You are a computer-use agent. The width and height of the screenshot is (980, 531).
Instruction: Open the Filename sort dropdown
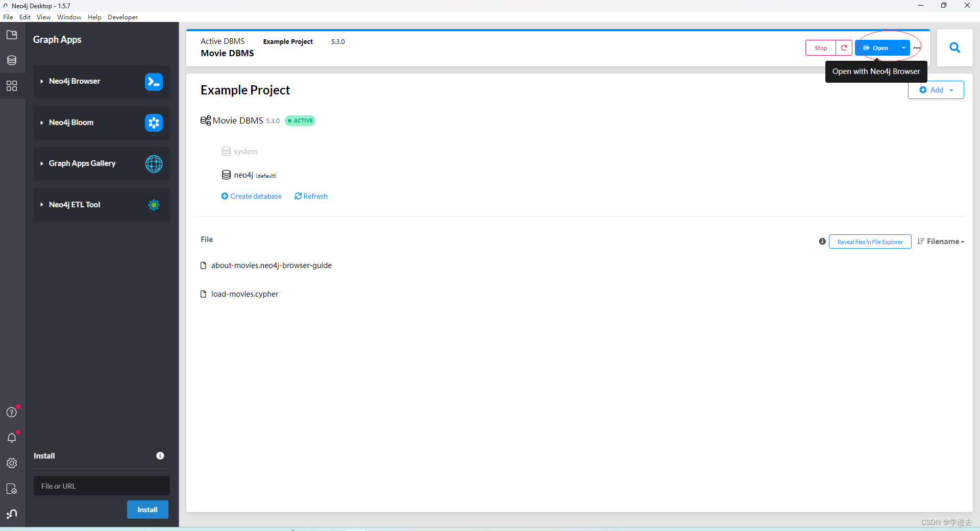[x=941, y=242]
